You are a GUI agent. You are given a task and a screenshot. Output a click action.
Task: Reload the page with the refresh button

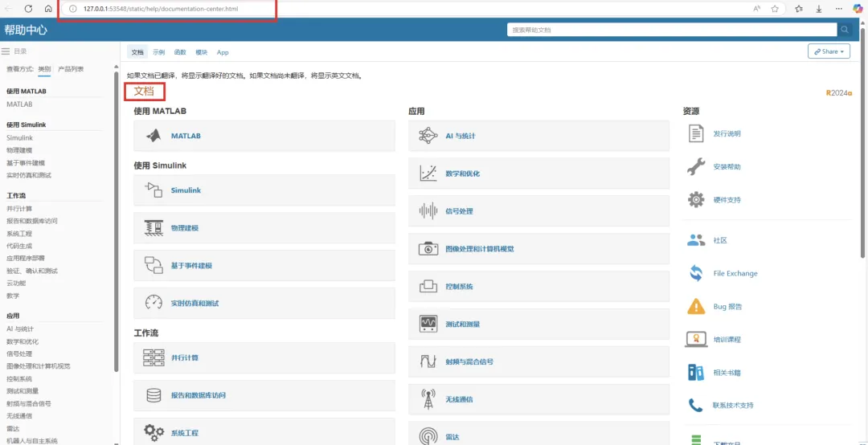28,9
